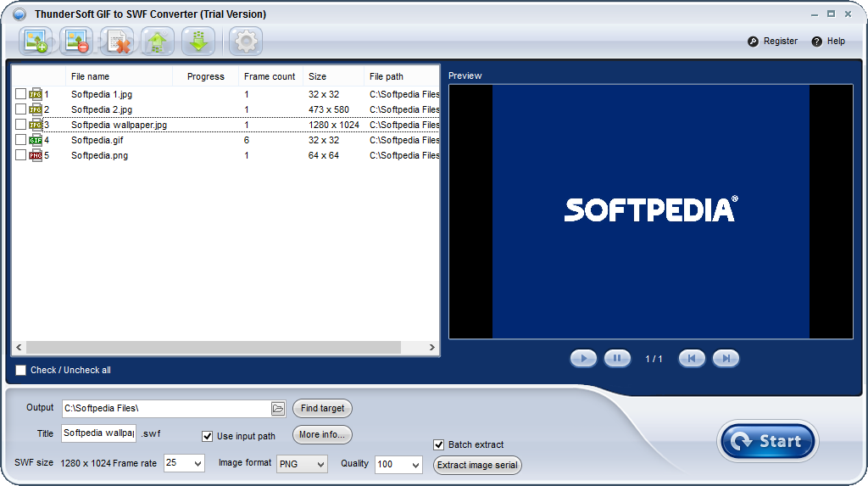The width and height of the screenshot is (868, 486).
Task: Click the Title text field
Action: (98, 433)
